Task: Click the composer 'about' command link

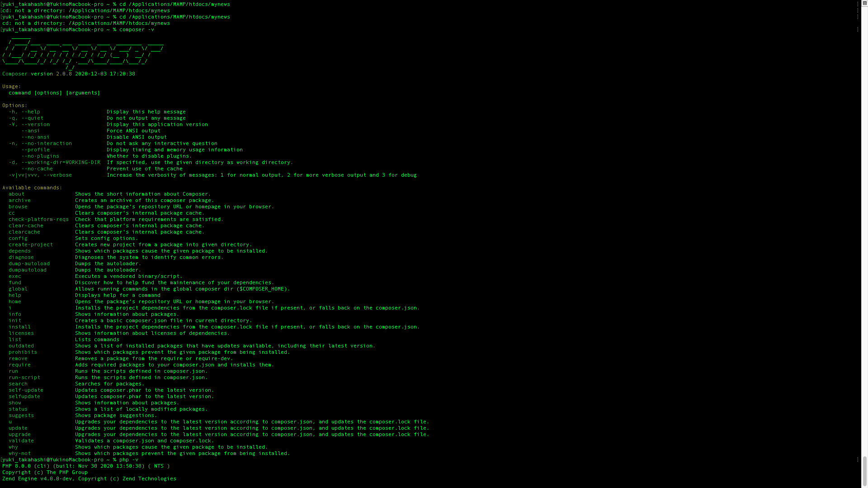Action: (x=16, y=194)
